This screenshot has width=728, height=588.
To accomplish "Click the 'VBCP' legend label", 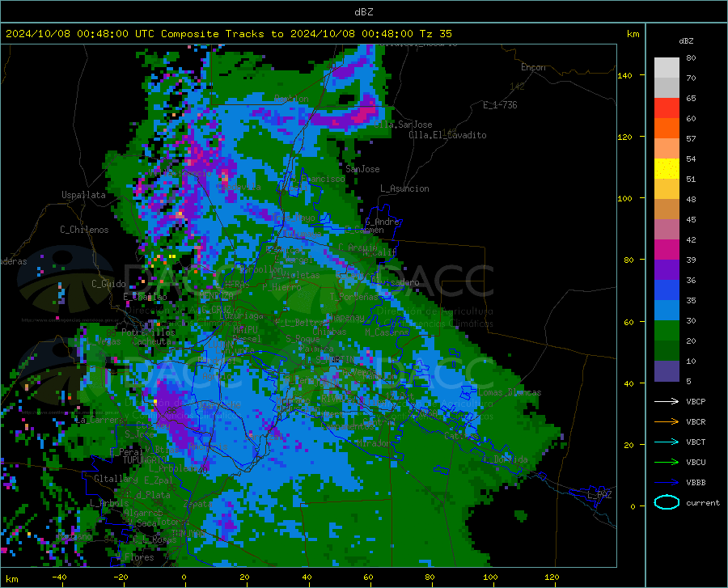I will (x=696, y=401).
